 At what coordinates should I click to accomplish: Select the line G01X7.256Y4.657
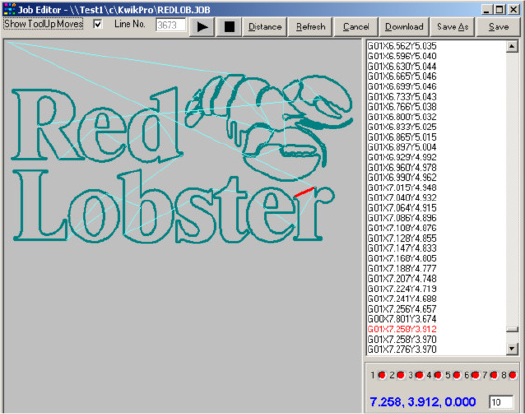coord(402,309)
